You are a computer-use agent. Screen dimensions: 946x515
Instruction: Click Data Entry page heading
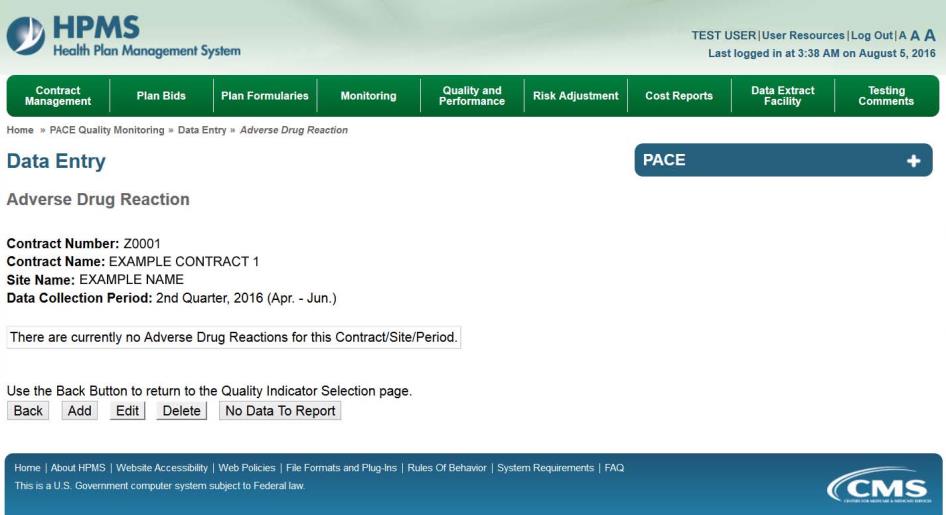[x=56, y=161]
